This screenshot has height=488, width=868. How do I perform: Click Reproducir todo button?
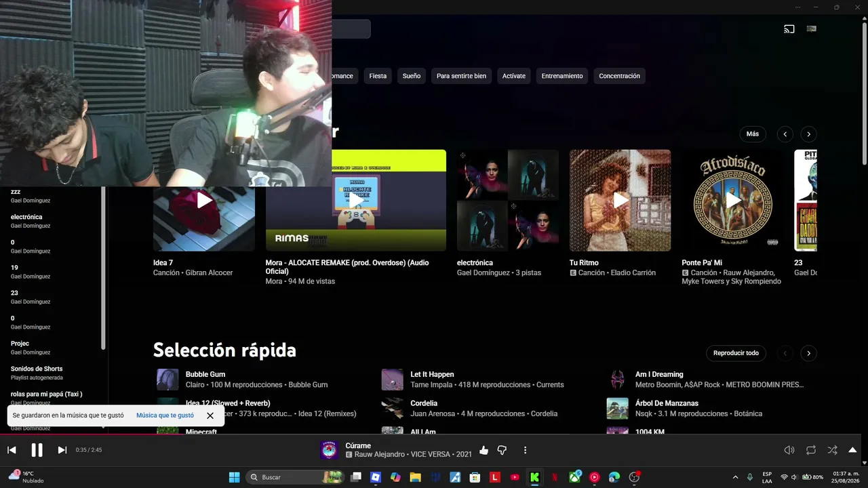pyautogui.click(x=736, y=353)
